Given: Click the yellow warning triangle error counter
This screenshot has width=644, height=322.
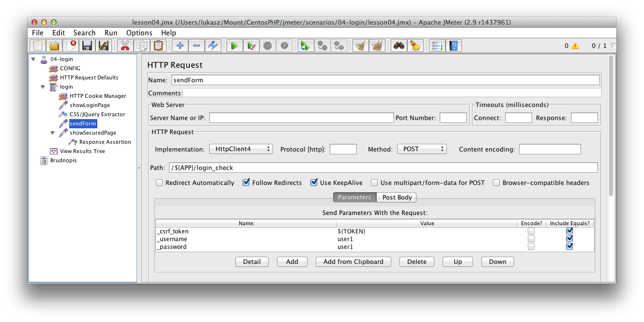Looking at the screenshot, I should pos(575,46).
